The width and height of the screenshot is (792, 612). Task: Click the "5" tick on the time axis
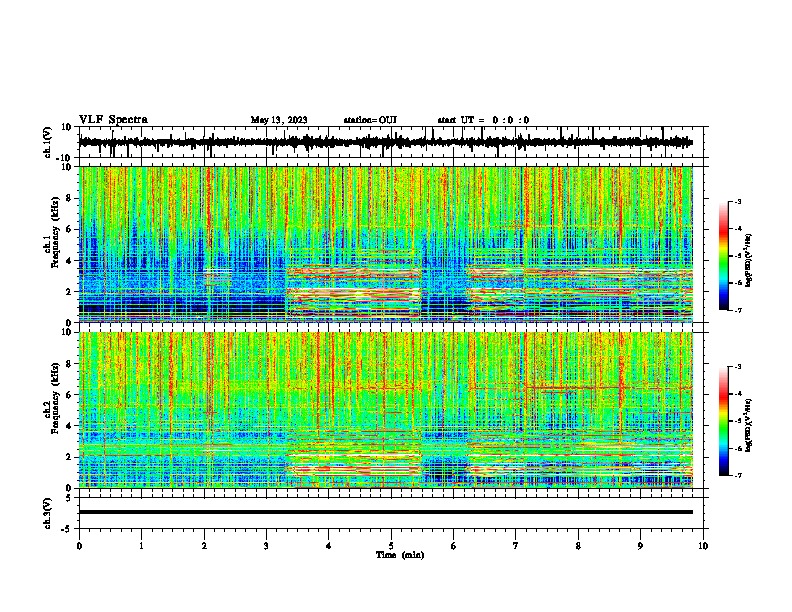coord(391,546)
